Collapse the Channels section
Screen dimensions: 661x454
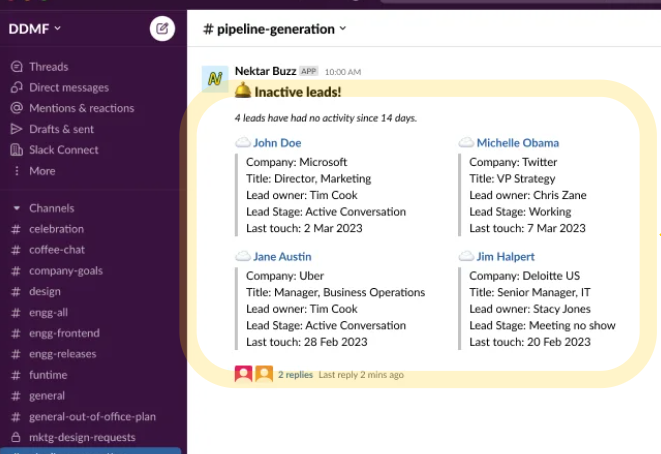click(17, 208)
